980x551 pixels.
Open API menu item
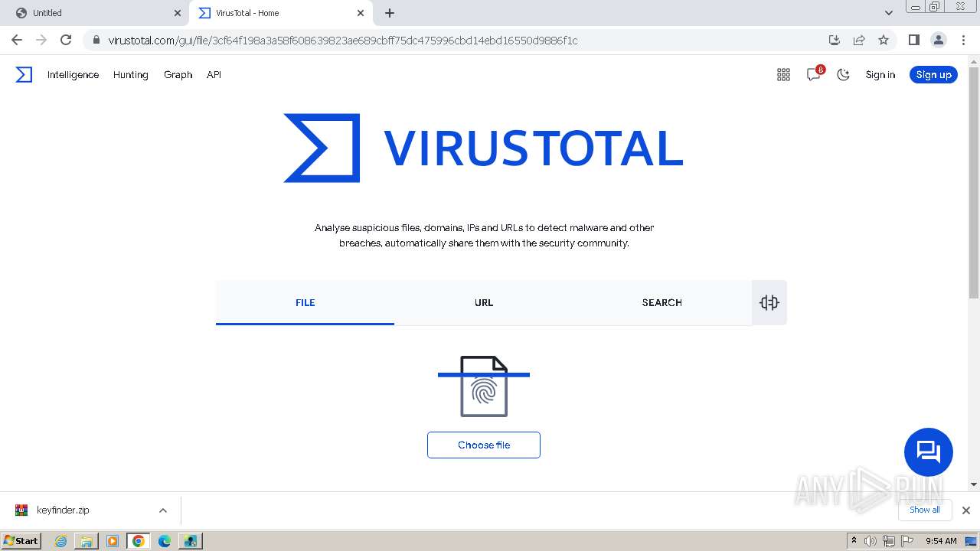(214, 74)
